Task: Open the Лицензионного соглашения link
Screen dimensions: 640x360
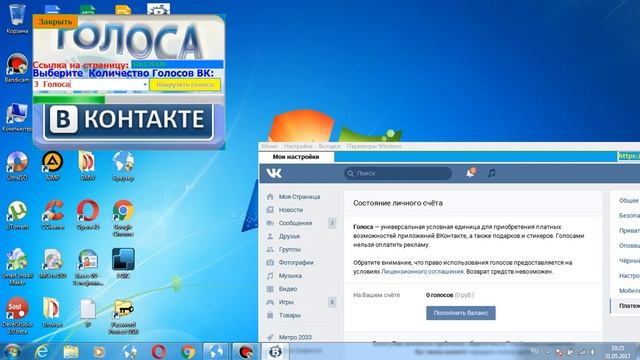Action: tap(422, 271)
